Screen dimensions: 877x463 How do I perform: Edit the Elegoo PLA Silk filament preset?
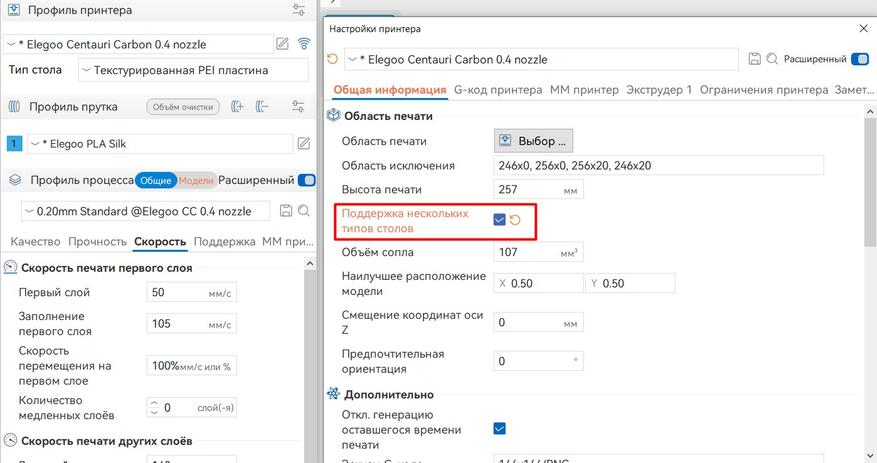click(x=304, y=144)
